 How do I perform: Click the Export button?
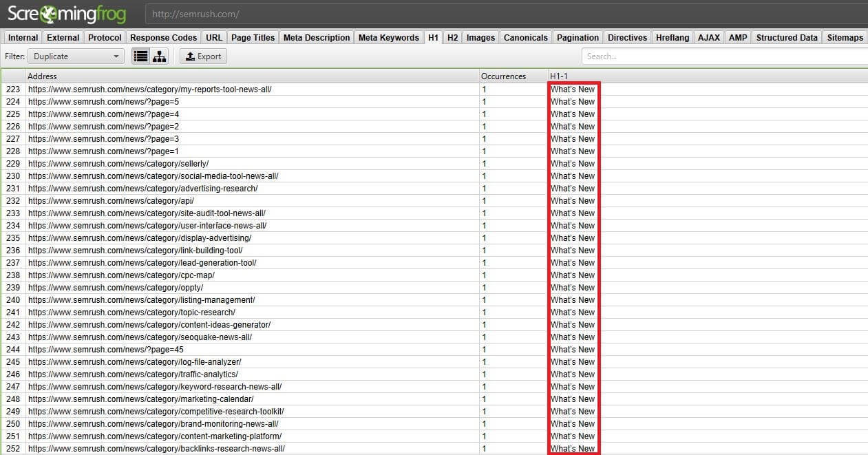point(203,56)
